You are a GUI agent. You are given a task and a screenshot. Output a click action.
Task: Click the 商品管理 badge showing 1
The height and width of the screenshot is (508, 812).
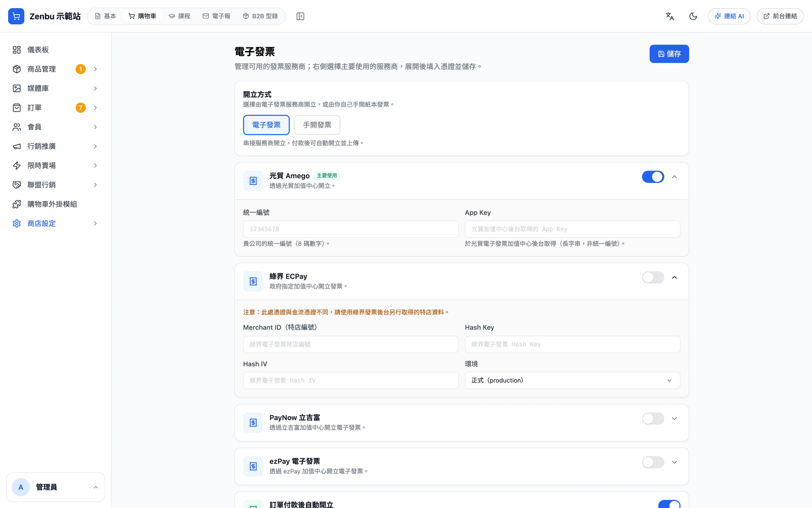point(80,69)
